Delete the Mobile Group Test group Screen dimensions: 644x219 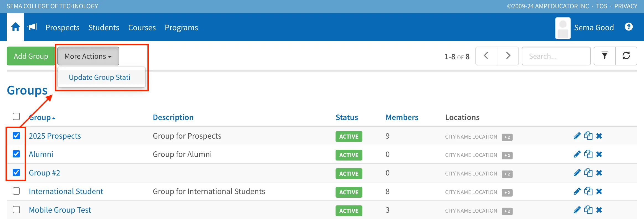tap(599, 210)
